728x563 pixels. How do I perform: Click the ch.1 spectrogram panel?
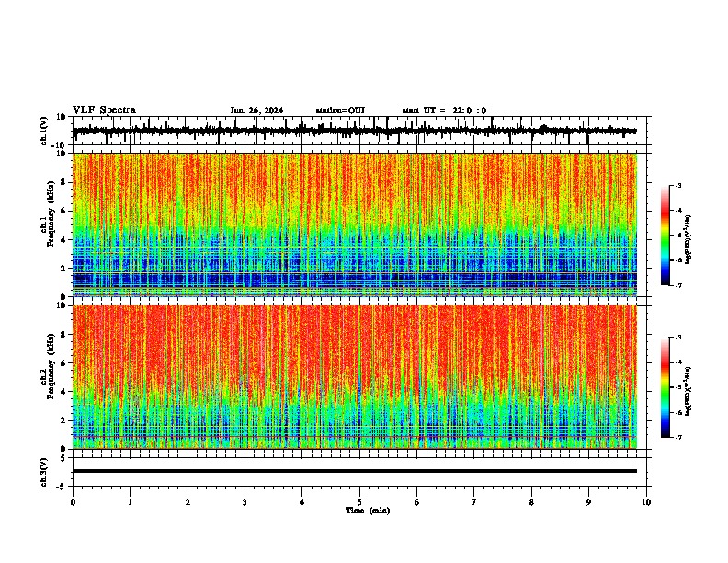tap(355, 224)
